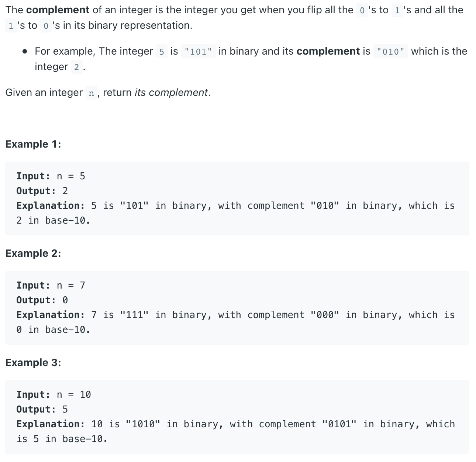The width and height of the screenshot is (476, 462).
Task: Click the 'Example 3:' heading
Action: 33,363
